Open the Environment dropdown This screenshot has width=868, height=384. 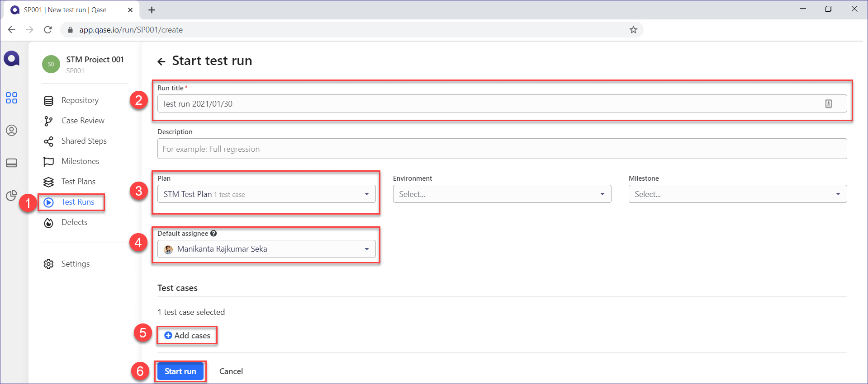(502, 194)
